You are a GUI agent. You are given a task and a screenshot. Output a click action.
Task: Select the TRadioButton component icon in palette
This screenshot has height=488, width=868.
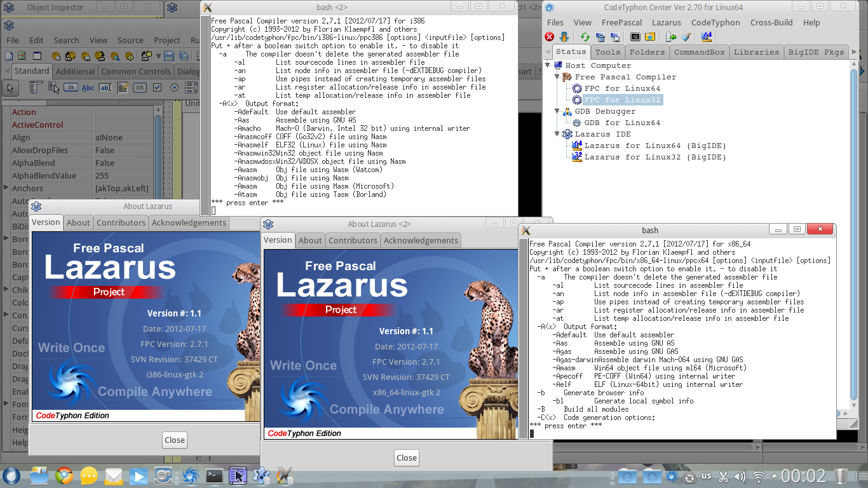(x=174, y=88)
